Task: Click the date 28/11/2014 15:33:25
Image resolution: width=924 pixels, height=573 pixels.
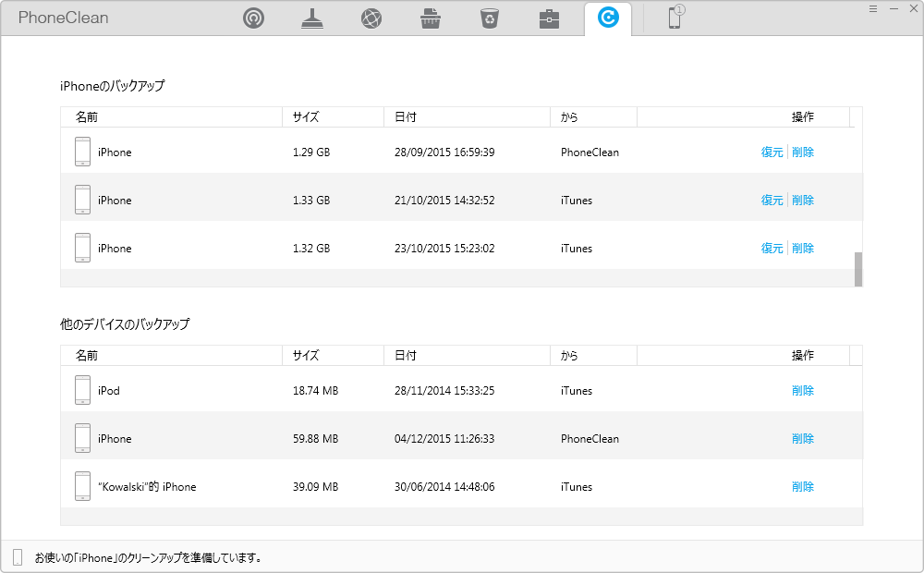Action: point(444,391)
